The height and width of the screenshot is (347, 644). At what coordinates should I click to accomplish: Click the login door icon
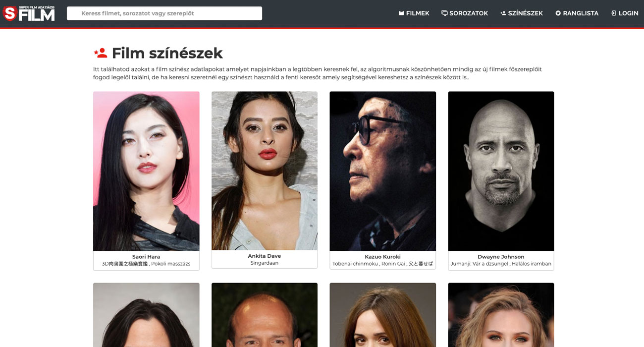pyautogui.click(x=614, y=13)
